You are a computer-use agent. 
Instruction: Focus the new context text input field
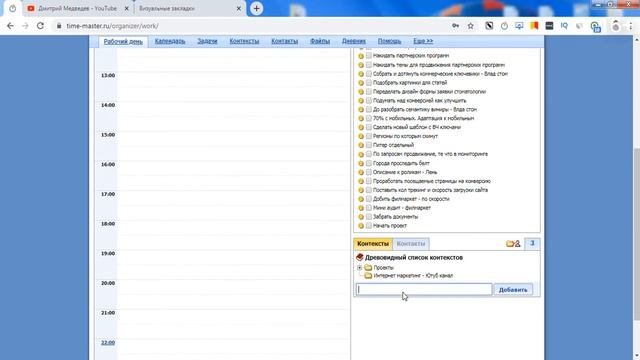[x=424, y=289]
